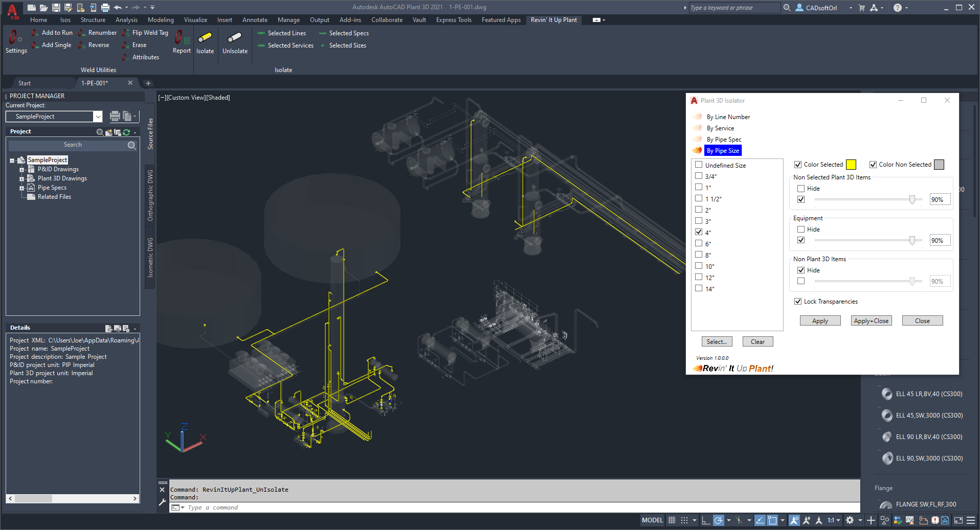Click the yellow Color Selected swatch
980x530 pixels.
851,165
